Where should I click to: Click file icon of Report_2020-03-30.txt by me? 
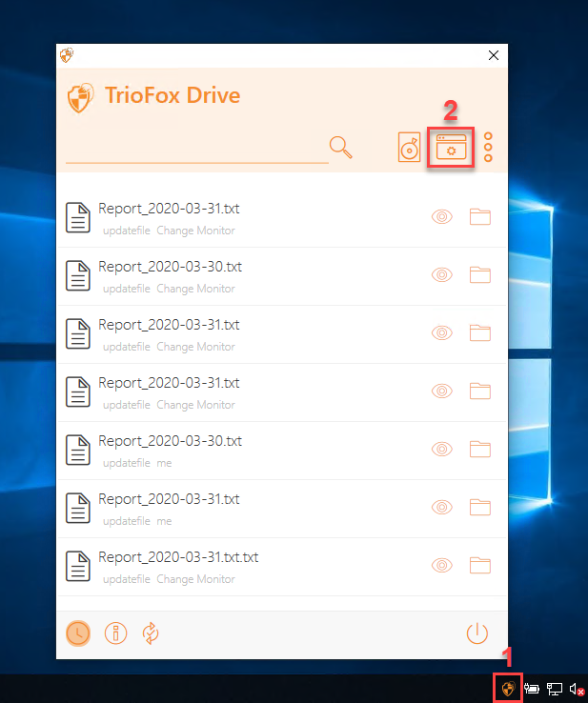tap(78, 451)
